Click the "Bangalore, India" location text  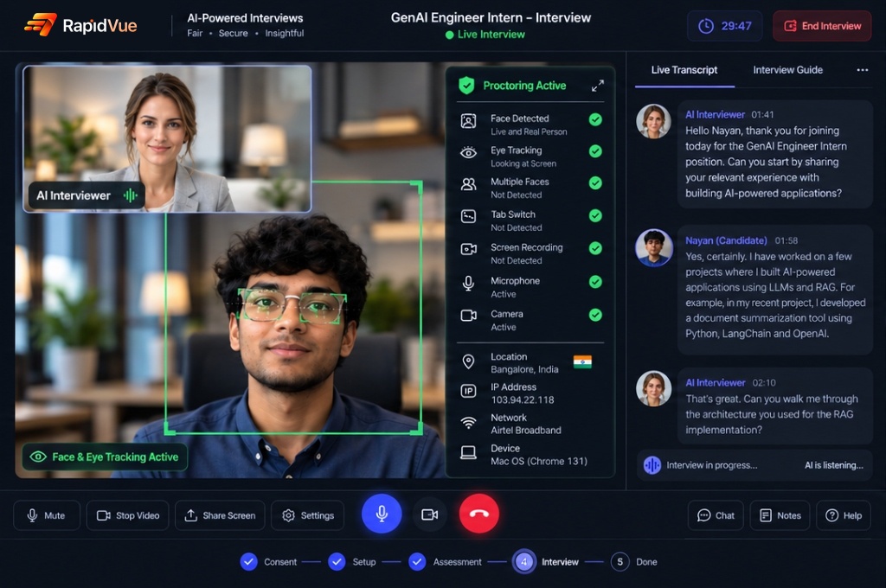[x=524, y=369]
